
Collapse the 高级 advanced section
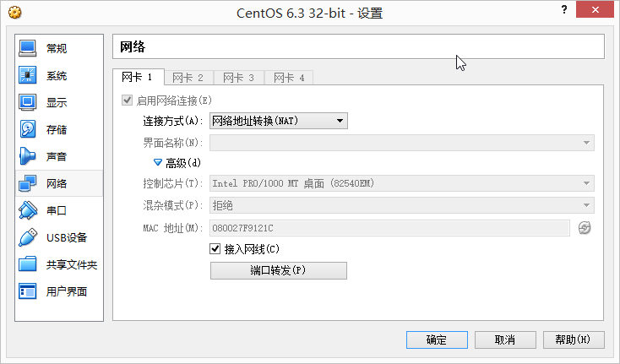[x=157, y=162]
